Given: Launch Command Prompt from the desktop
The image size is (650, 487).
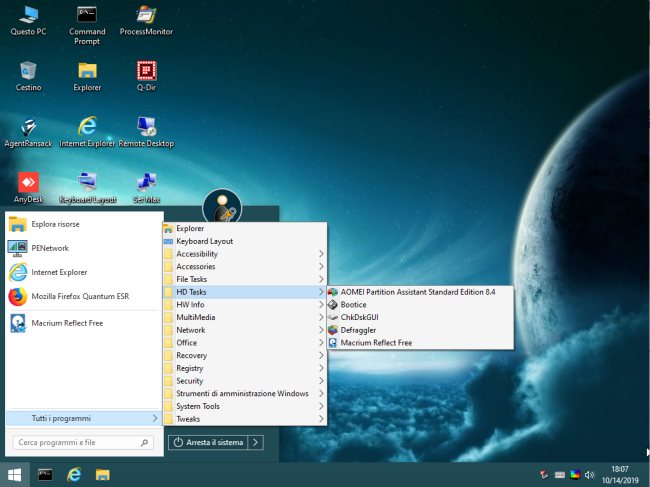Looking at the screenshot, I should point(87,25).
